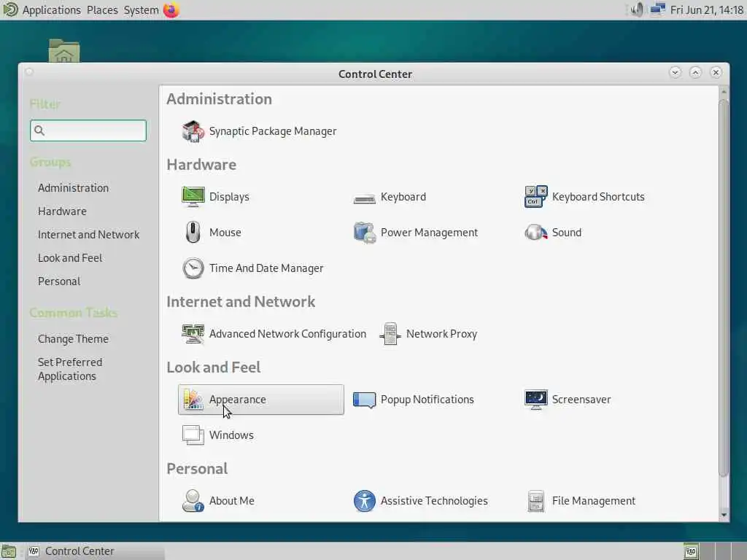
Task: Select Set Preferred Applications task
Action: [x=70, y=369]
